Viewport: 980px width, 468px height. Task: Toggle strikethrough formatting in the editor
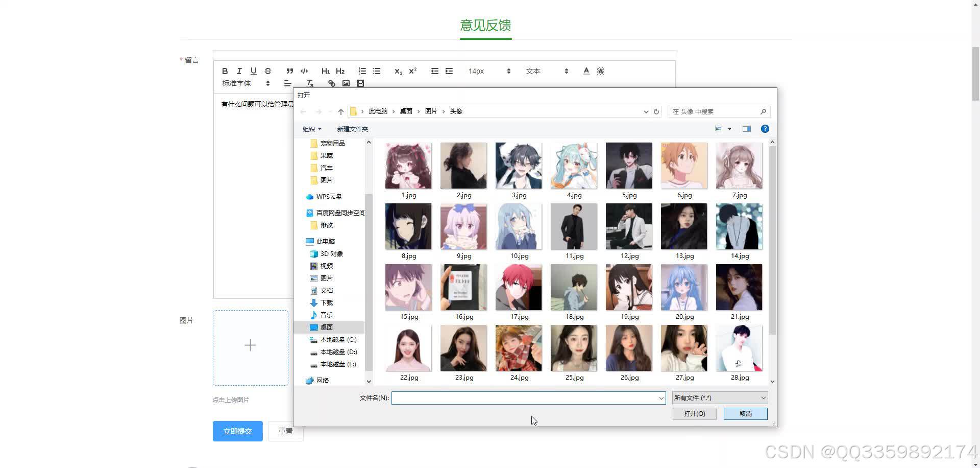click(268, 71)
